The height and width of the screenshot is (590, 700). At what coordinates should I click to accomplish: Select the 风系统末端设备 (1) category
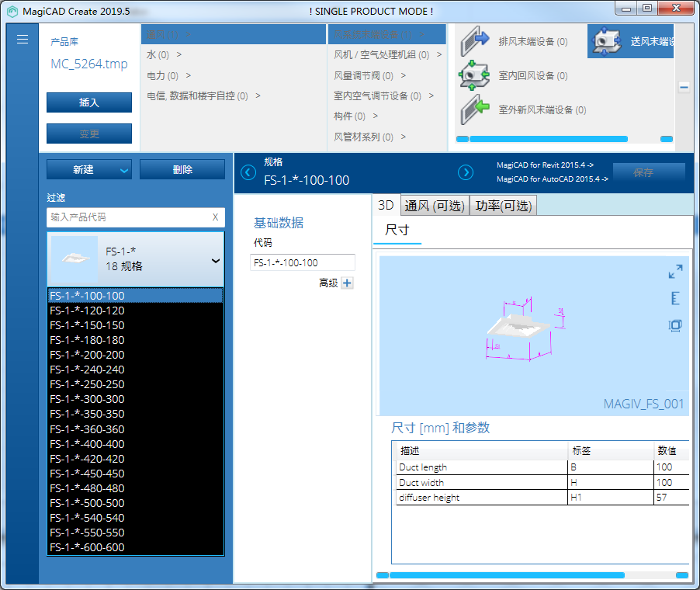pyautogui.click(x=387, y=34)
